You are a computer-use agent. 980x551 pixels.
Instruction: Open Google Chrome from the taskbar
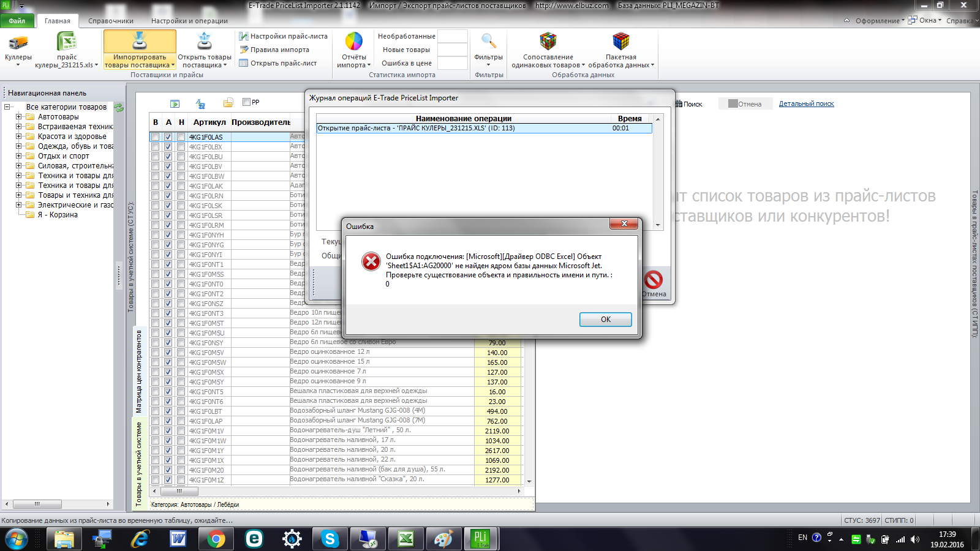point(216,539)
